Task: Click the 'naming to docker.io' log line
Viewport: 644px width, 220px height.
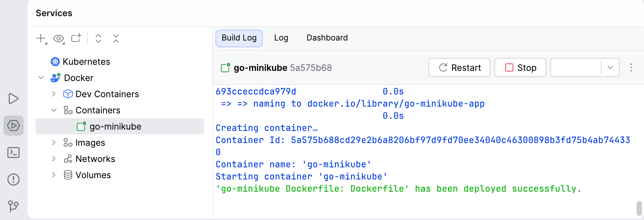Action: coord(353,104)
